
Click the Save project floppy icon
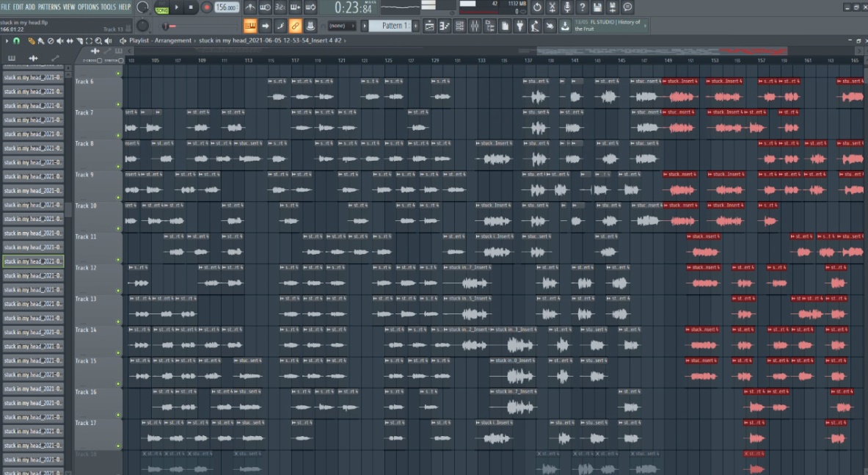(x=597, y=7)
